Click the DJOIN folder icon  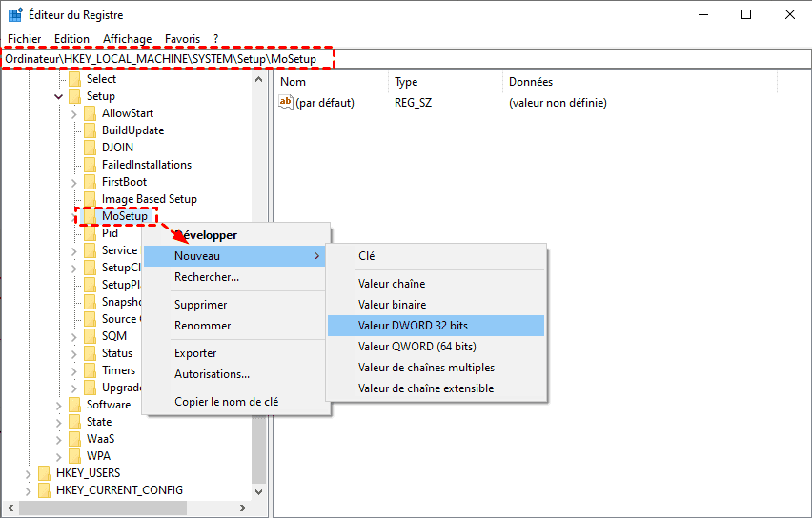[91, 148]
